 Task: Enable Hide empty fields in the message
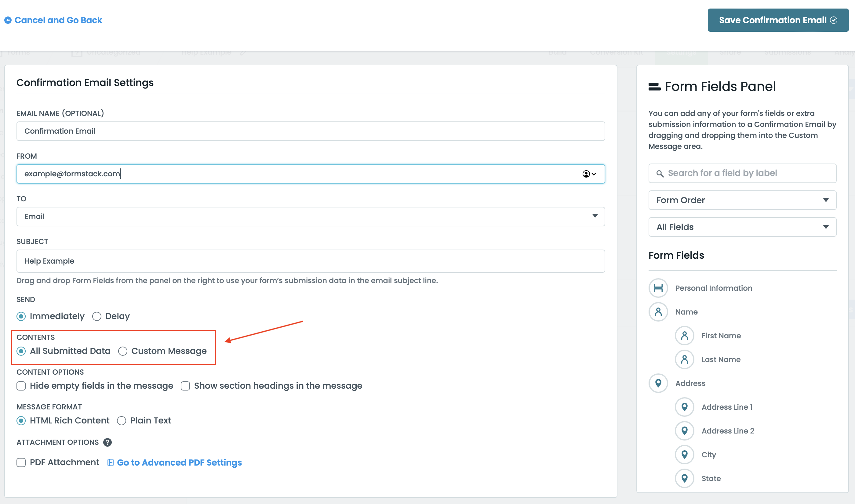(x=21, y=386)
